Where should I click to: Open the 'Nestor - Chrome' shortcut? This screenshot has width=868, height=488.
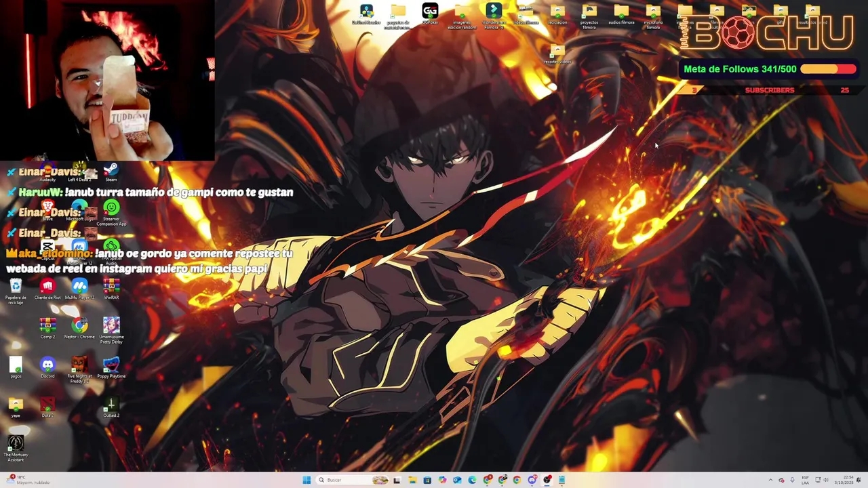click(79, 328)
